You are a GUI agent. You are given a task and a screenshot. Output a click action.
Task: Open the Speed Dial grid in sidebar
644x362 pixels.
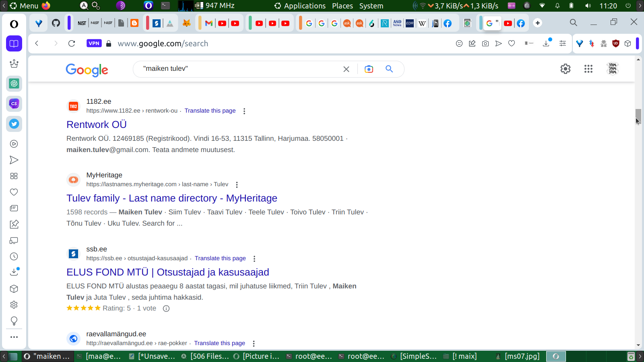(x=14, y=176)
